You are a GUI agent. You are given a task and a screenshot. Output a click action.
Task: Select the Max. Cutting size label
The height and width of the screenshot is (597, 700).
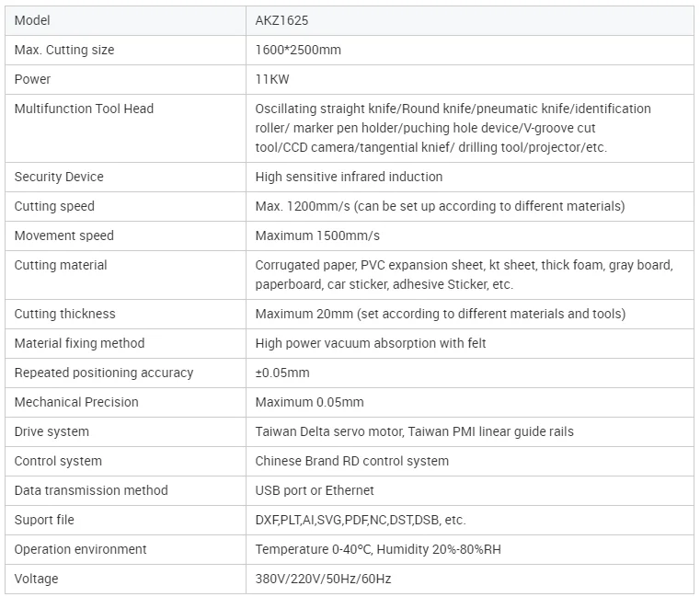tap(64, 50)
